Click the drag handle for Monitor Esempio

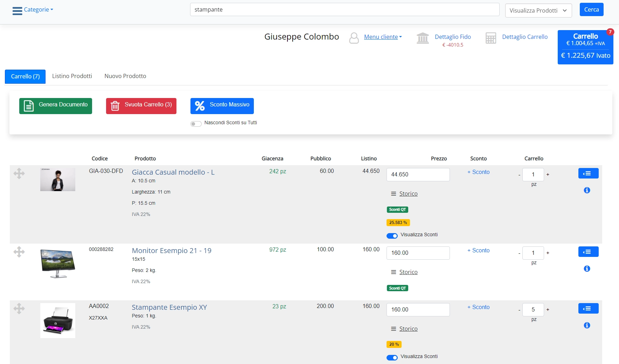pyautogui.click(x=19, y=252)
